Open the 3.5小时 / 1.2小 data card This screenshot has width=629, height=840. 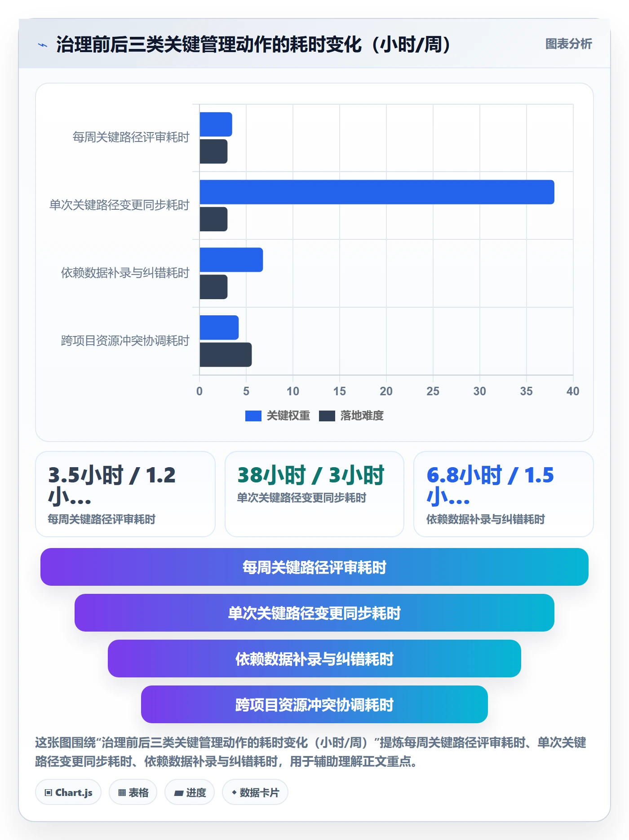point(125,494)
